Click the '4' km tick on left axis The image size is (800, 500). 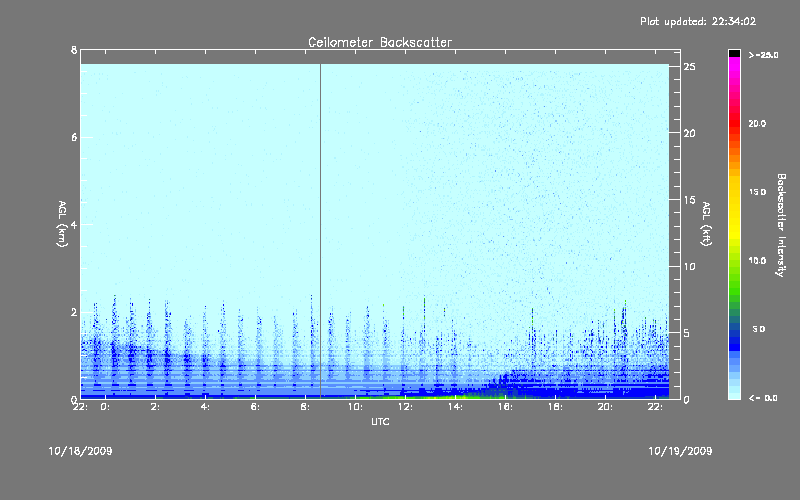click(x=74, y=224)
